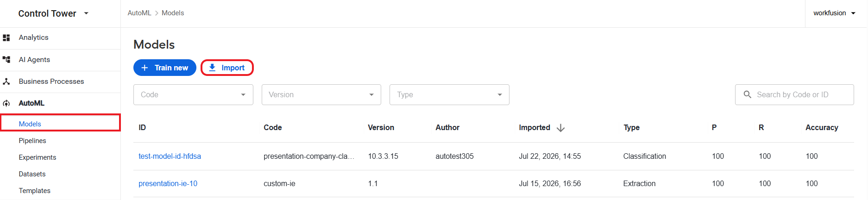Focus the Search by Code or ID field
This screenshot has width=868, height=200.
click(x=794, y=94)
